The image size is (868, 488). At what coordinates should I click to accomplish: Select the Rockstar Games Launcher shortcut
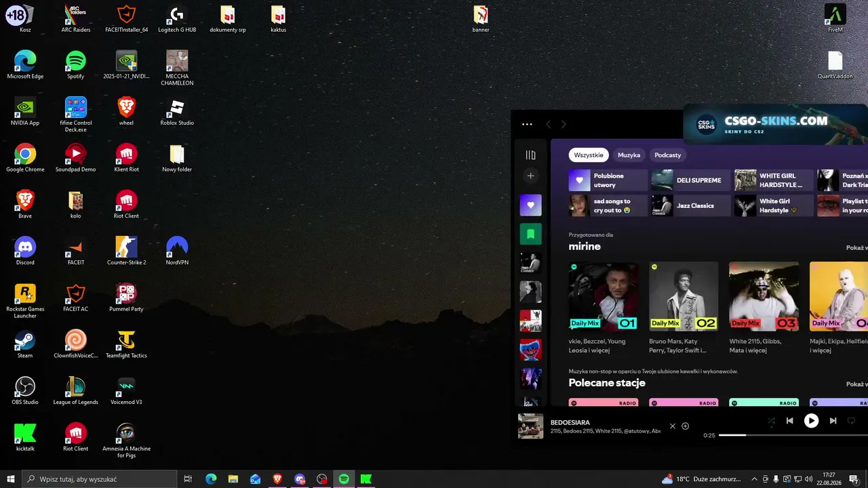point(25,301)
